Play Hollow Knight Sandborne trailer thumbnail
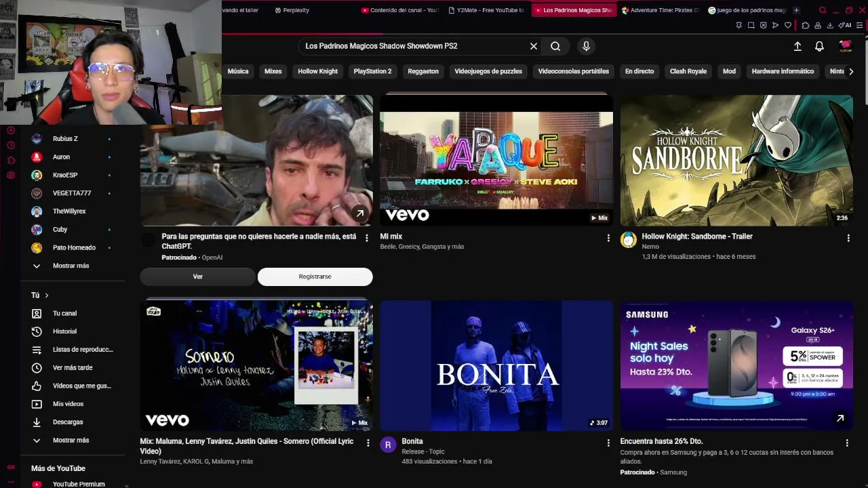 [737, 161]
